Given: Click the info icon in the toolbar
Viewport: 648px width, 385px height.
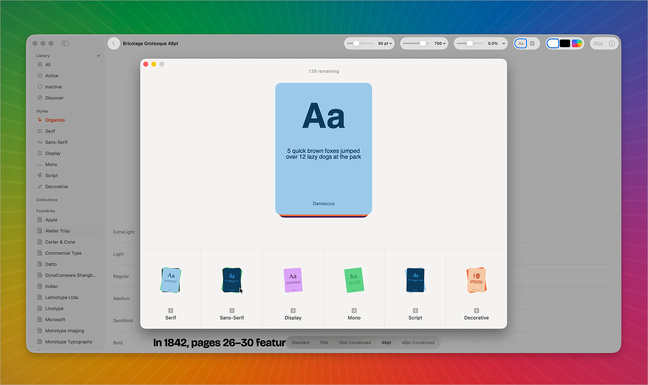Looking at the screenshot, I should coord(612,43).
